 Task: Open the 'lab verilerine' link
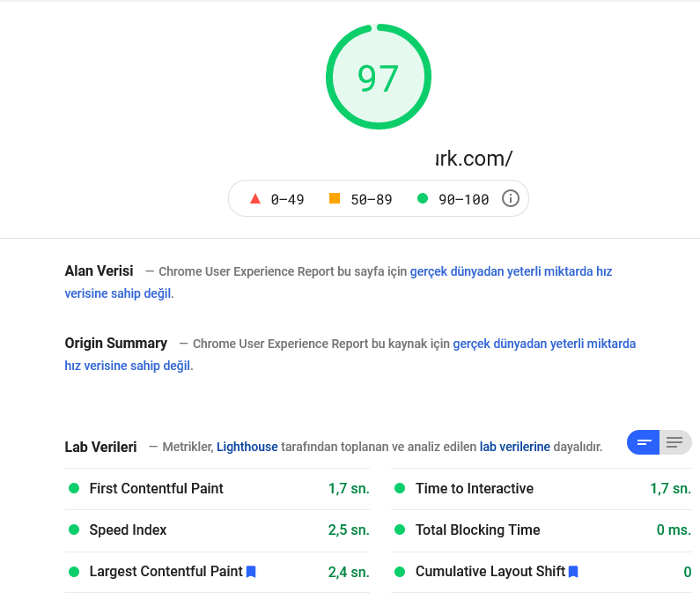pos(515,447)
